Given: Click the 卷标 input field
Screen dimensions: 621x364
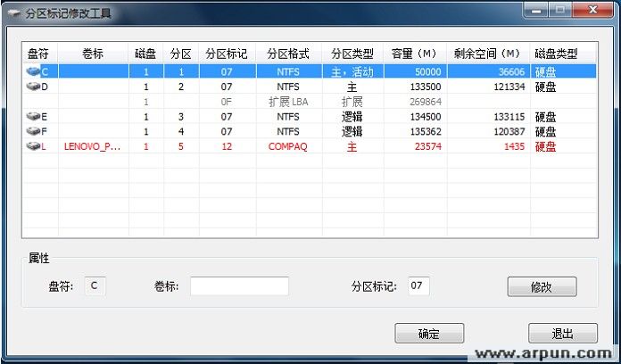Looking at the screenshot, I should point(239,286).
